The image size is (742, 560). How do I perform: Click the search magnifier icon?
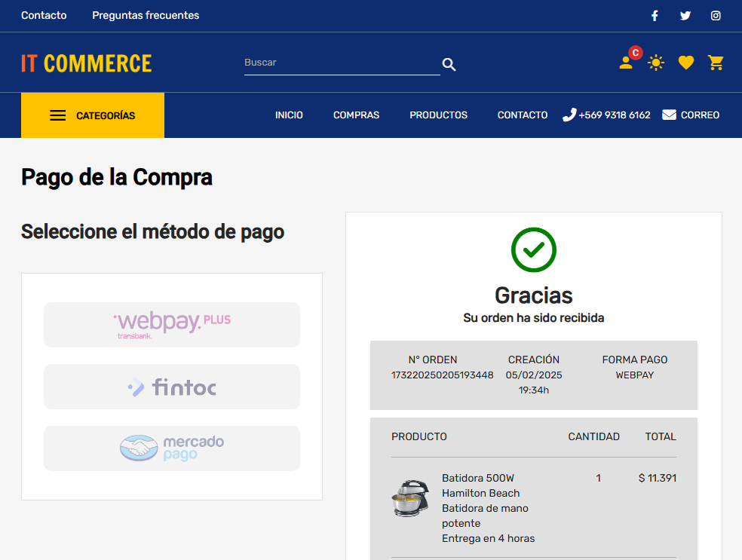tap(449, 65)
